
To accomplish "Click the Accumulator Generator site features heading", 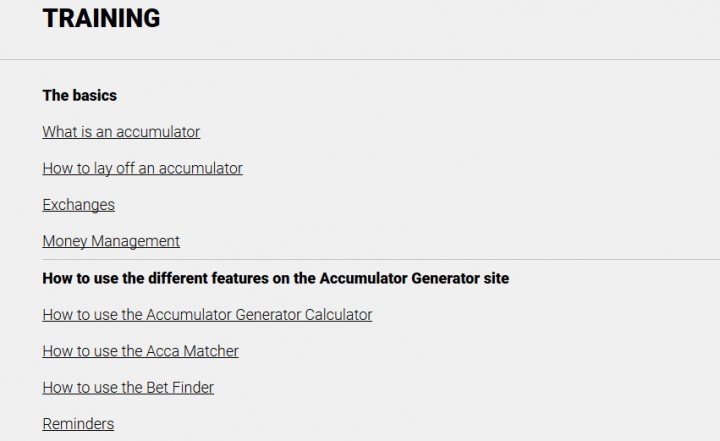I will [x=276, y=278].
